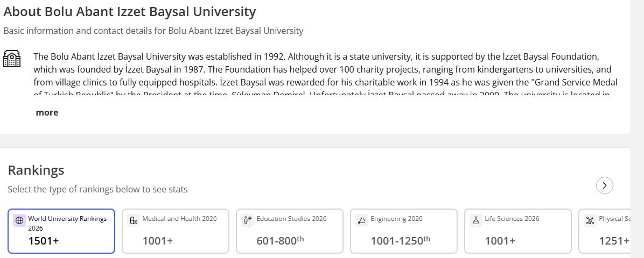Click the Medical and Health pills icon
Viewport: 644px width, 258px height.
pyautogui.click(x=134, y=220)
